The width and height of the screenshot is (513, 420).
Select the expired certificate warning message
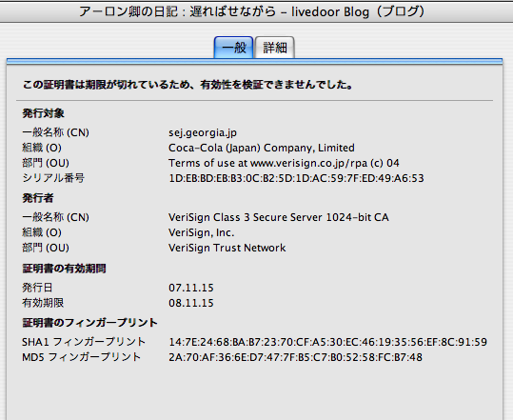coord(187,85)
